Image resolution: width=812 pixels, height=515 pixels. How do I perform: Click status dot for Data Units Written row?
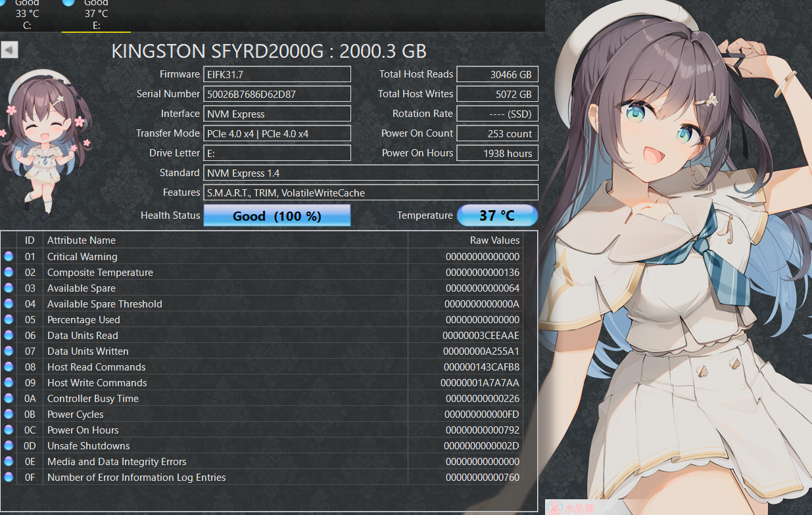coord(9,351)
